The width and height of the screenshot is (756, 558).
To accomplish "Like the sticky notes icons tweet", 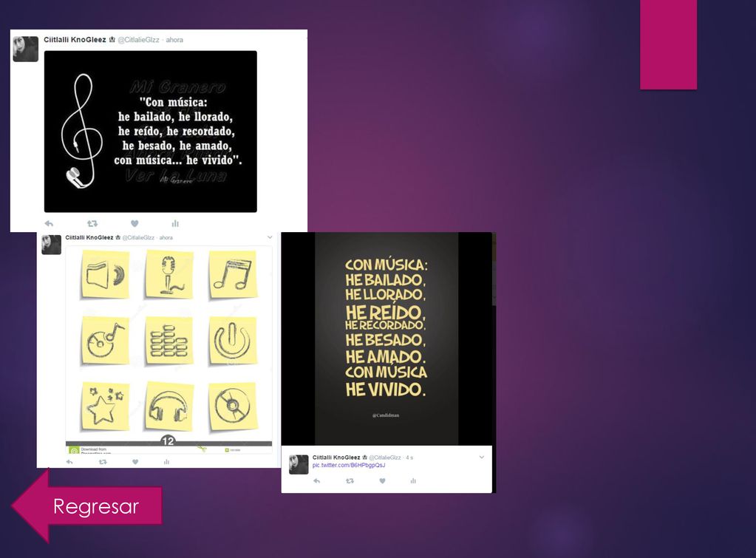I will (x=135, y=462).
